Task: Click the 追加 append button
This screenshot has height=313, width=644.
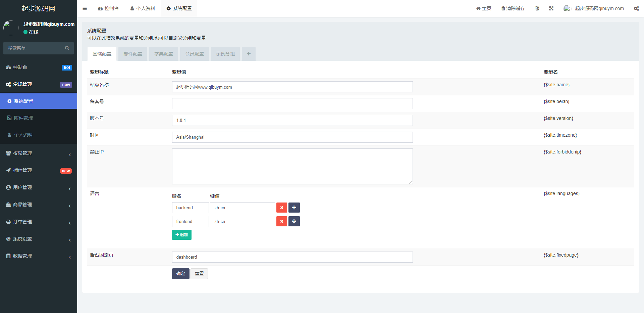Action: coord(182,235)
